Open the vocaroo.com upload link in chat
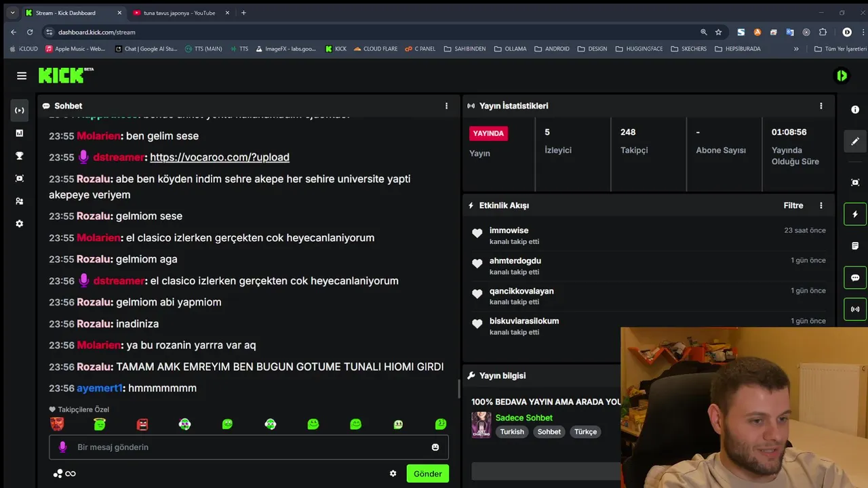 tap(220, 157)
